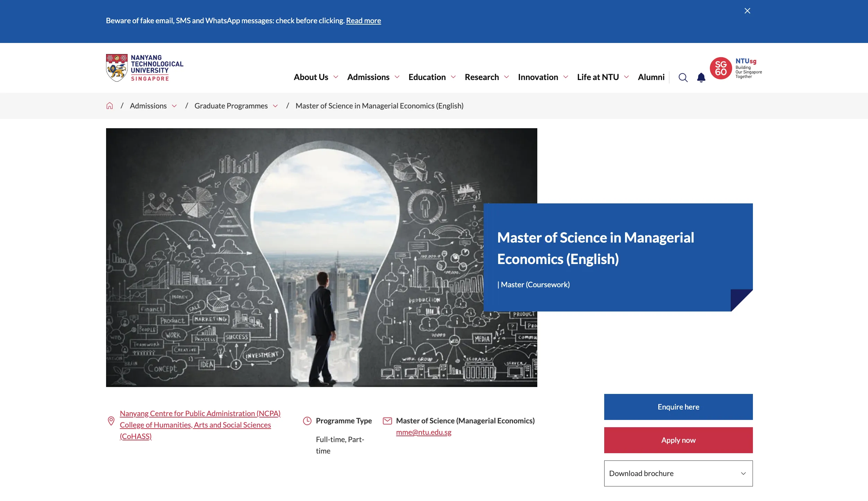Expand Graduate Programmes breadcrumb chevron
Image resolution: width=868 pixels, height=501 pixels.
pos(275,106)
